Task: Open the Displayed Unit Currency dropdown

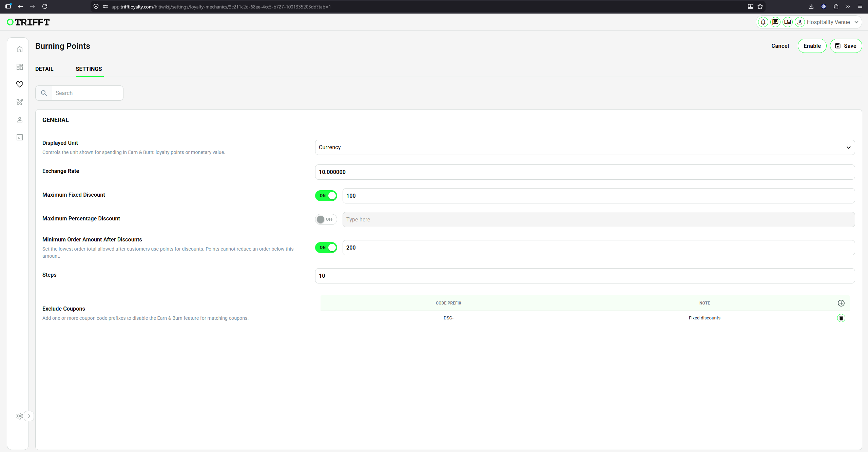Action: [x=585, y=148]
